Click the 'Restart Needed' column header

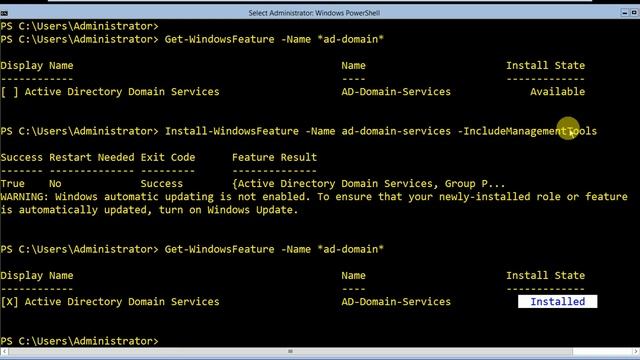pos(91,158)
